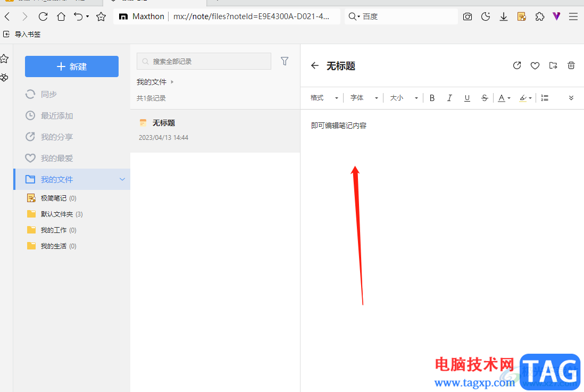
Task: Toggle underline formatting
Action: point(467,98)
